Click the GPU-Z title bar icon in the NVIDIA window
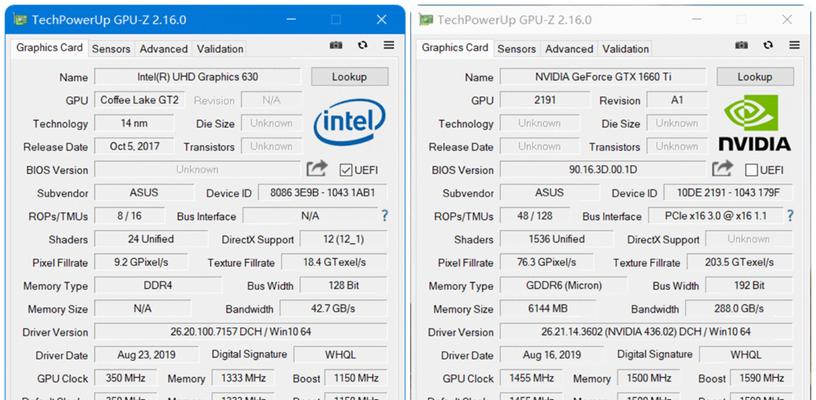 426,20
